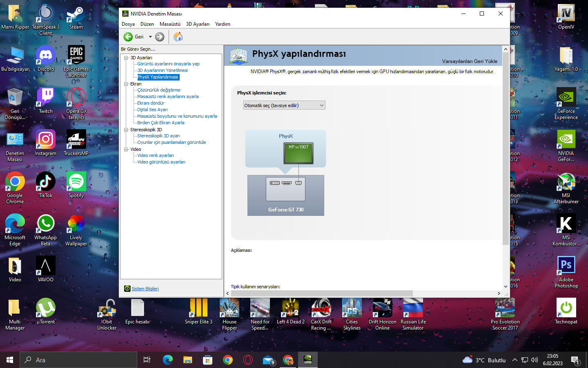Open the TruckersMP desktop shortcut
The image size is (588, 368).
coord(76,143)
